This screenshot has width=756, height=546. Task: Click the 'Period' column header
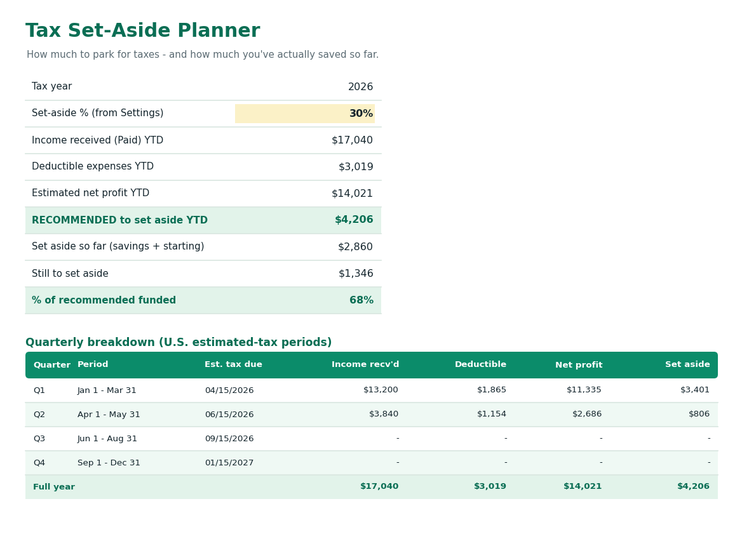tap(93, 364)
